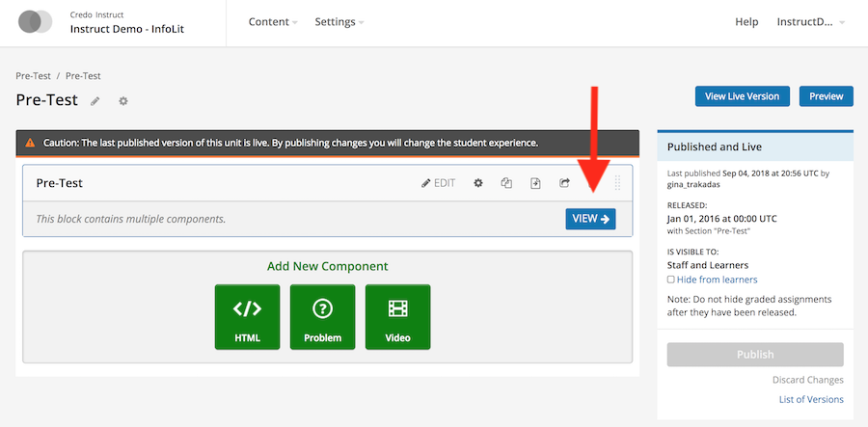Expand the InstructD... account menu
This screenshot has width=868, height=427.
click(x=811, y=22)
